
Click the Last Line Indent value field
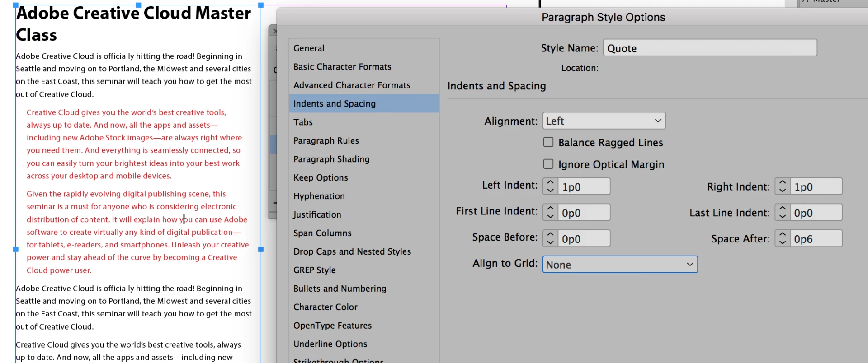(816, 213)
